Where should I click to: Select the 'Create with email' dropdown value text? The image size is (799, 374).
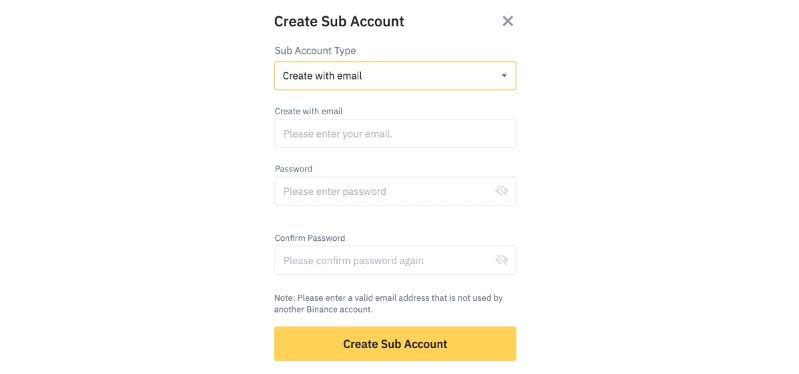click(x=322, y=76)
